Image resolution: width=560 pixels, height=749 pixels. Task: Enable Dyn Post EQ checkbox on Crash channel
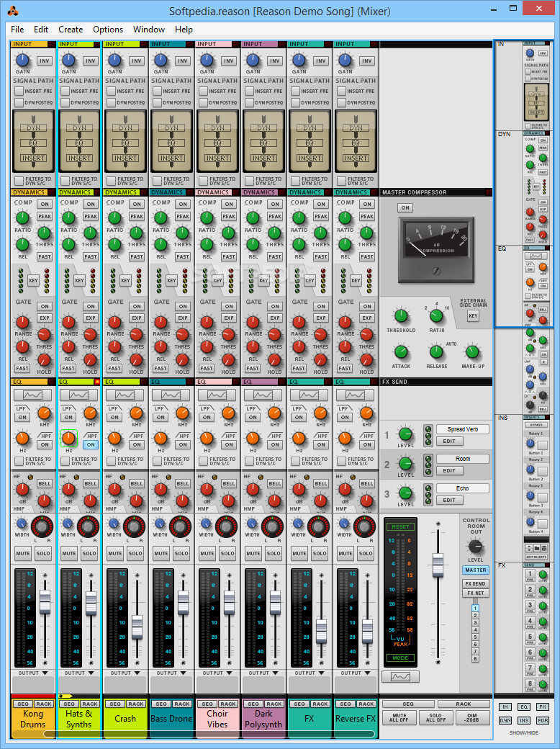(112, 102)
